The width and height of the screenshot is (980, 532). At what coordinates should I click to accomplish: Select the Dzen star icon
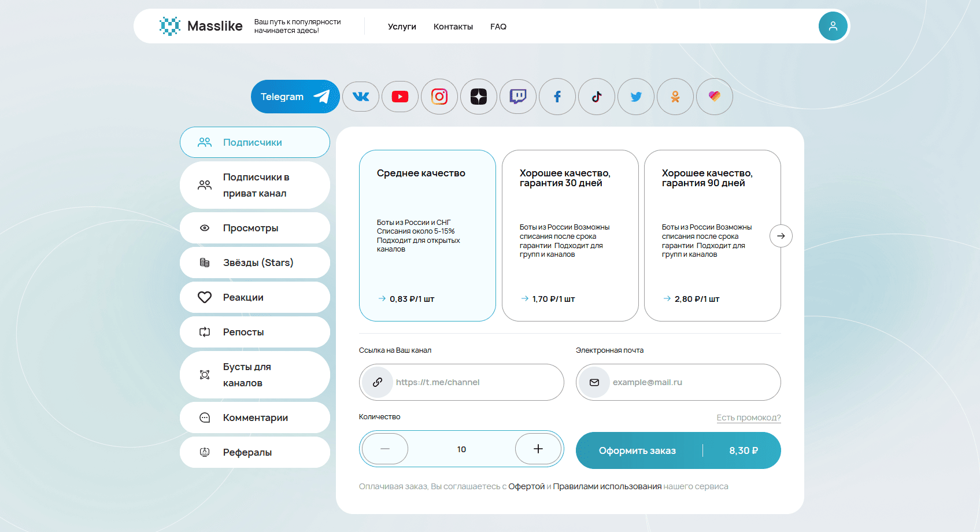tap(479, 97)
